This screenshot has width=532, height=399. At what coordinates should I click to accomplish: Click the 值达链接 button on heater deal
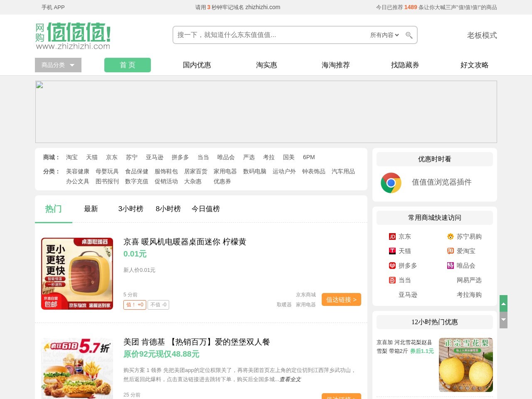(x=341, y=299)
